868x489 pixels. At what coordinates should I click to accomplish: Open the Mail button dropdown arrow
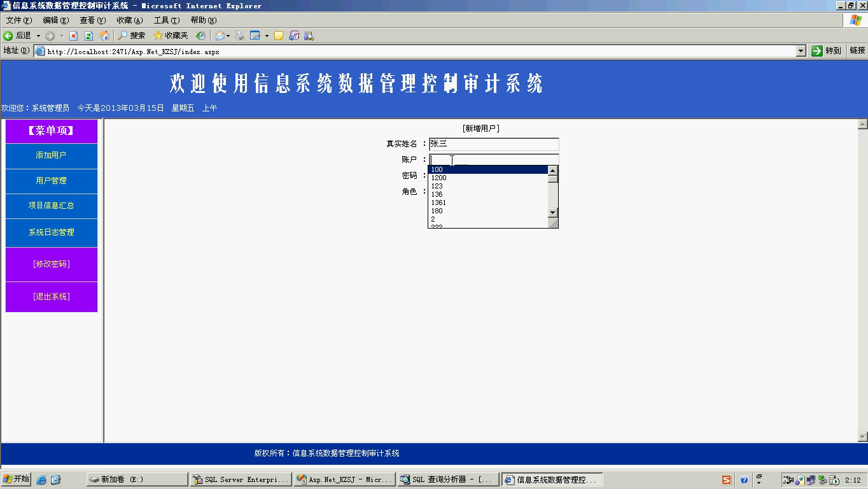(228, 36)
